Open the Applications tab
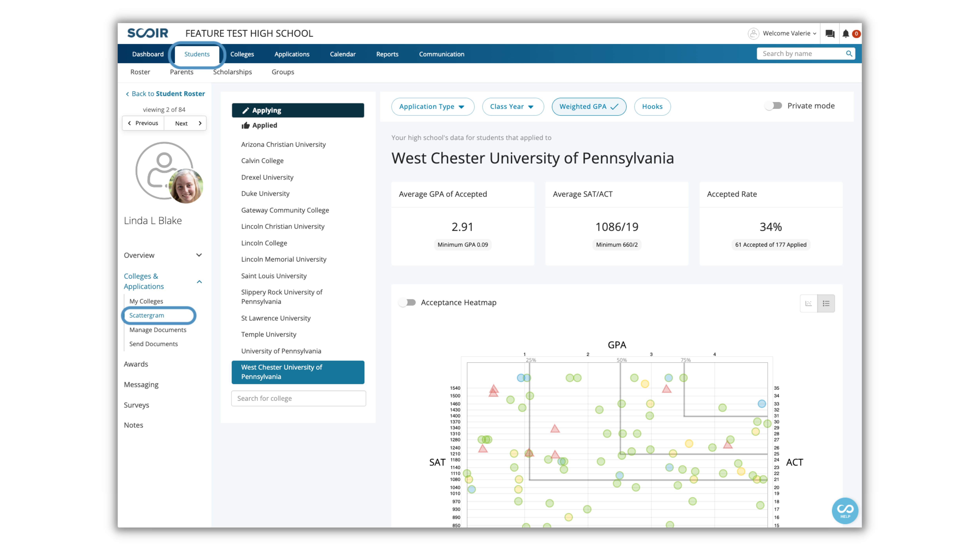Image resolution: width=980 pixels, height=551 pixels. click(x=292, y=54)
